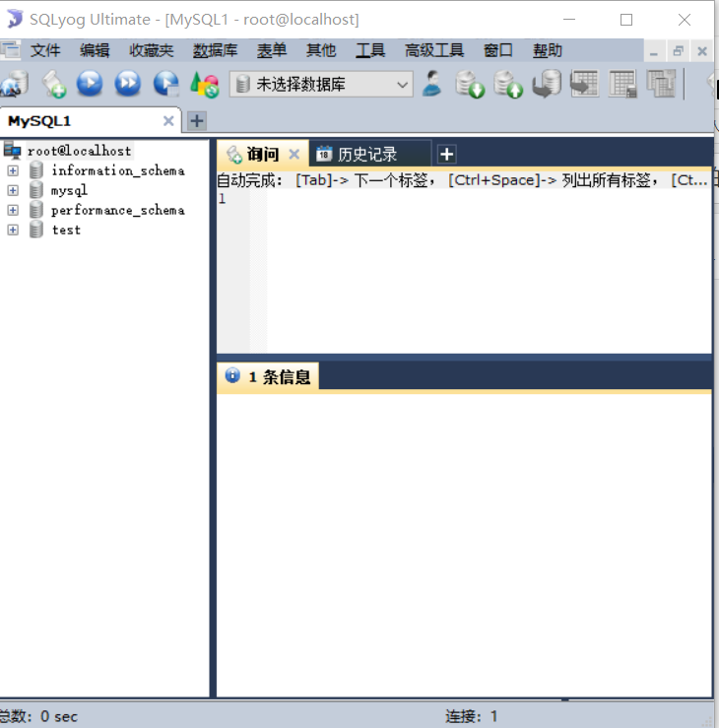Open the 工具 menu

(x=370, y=50)
